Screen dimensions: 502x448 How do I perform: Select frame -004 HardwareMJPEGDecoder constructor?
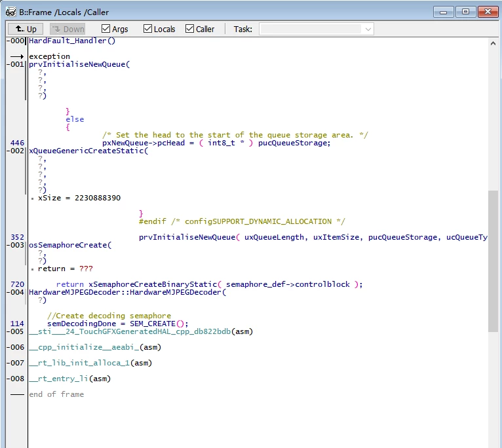tap(127, 292)
